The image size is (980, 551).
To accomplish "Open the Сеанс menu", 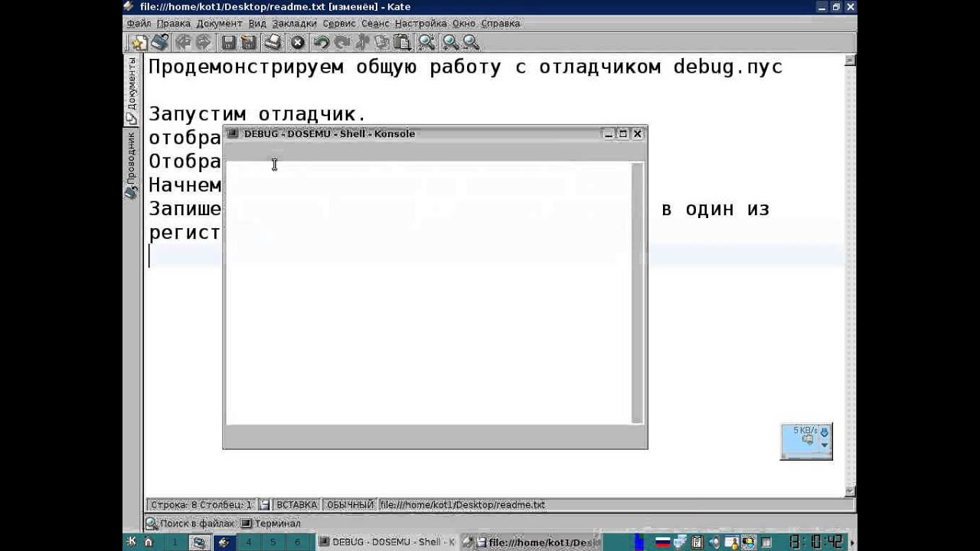I will (375, 24).
